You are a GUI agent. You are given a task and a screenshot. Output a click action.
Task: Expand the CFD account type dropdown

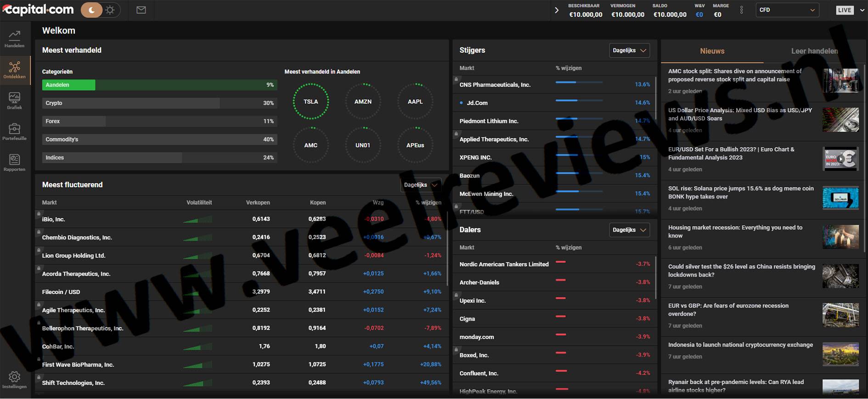[787, 10]
